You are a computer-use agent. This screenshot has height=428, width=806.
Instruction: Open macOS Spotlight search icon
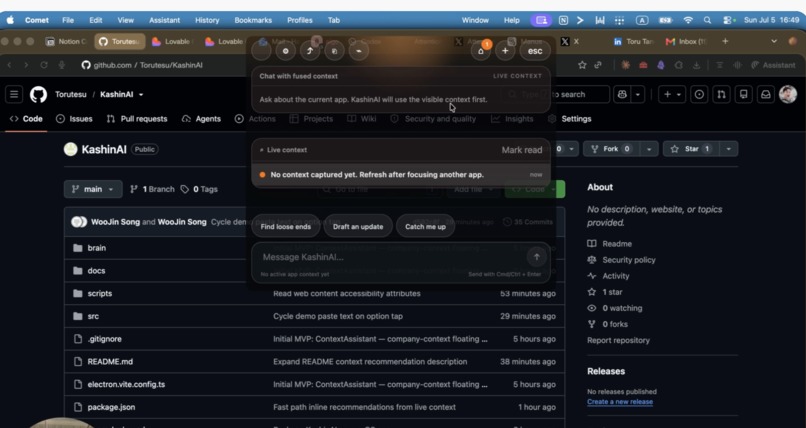[707, 20]
